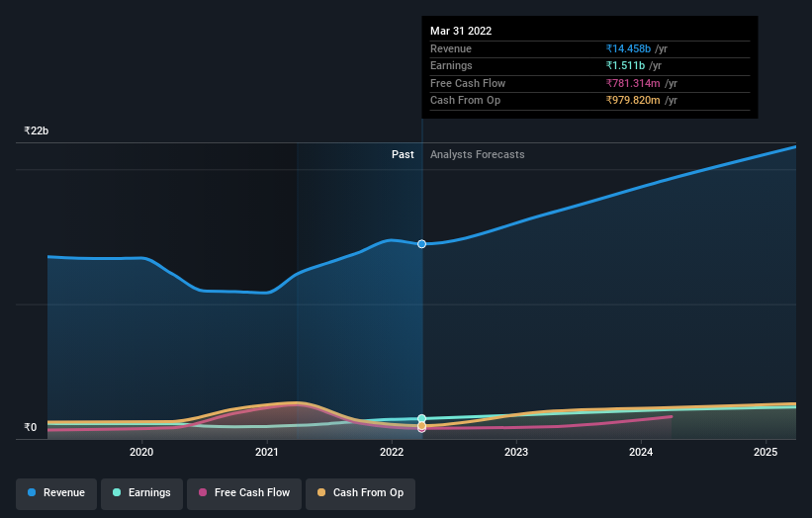Click the ₹22b y-axis label
The height and width of the screenshot is (518, 812).
click(37, 130)
